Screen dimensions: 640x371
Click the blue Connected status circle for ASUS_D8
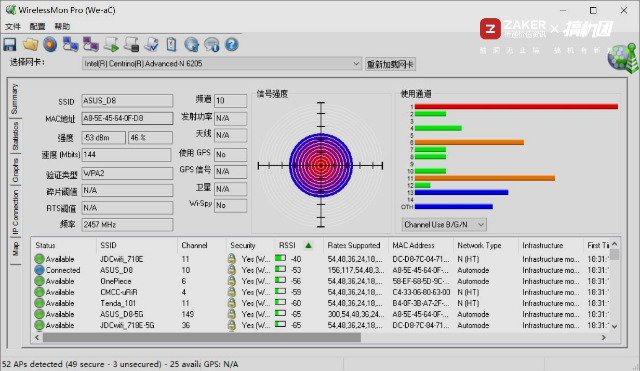[39, 270]
